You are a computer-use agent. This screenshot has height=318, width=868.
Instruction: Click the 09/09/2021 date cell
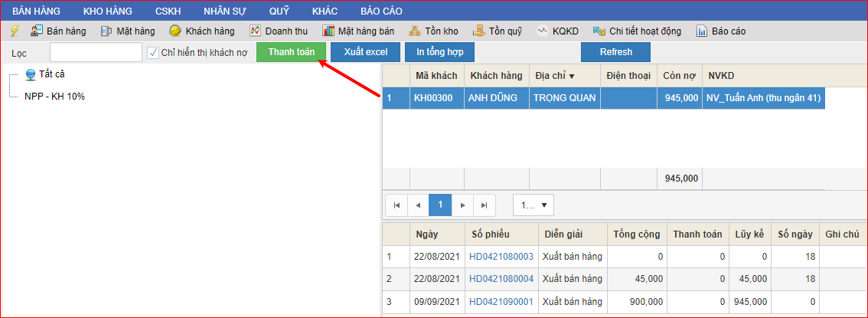437,302
